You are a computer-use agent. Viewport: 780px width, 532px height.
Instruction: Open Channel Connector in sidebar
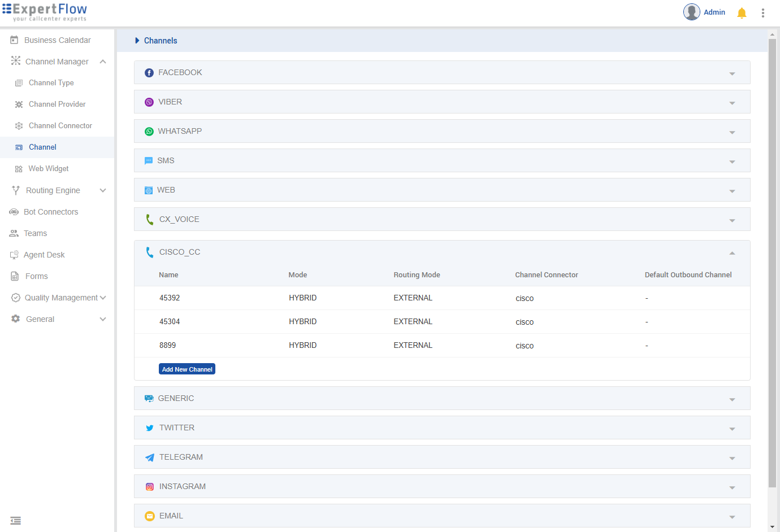click(60, 126)
